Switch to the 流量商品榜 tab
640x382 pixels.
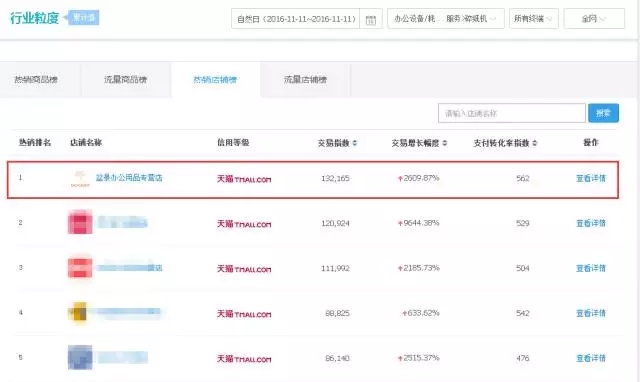(x=126, y=80)
